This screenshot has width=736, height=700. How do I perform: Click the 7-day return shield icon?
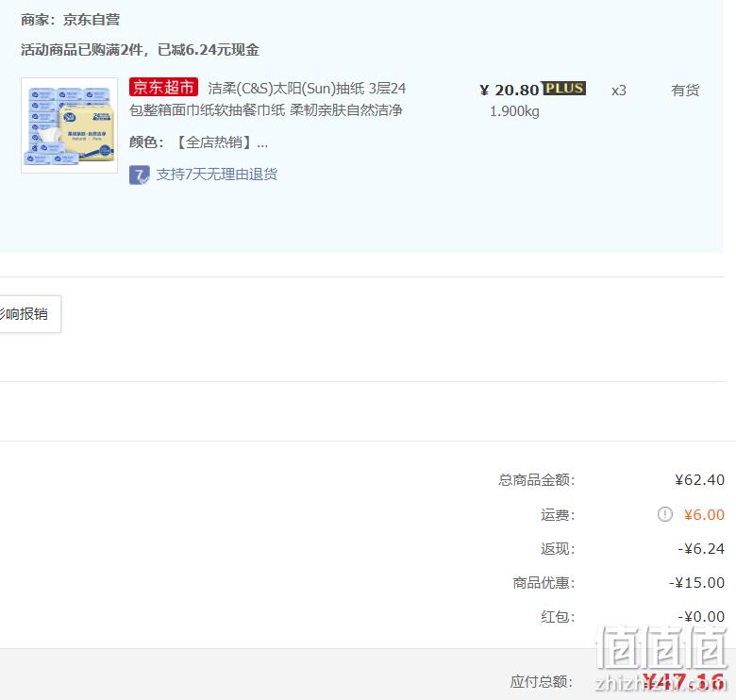point(140,175)
